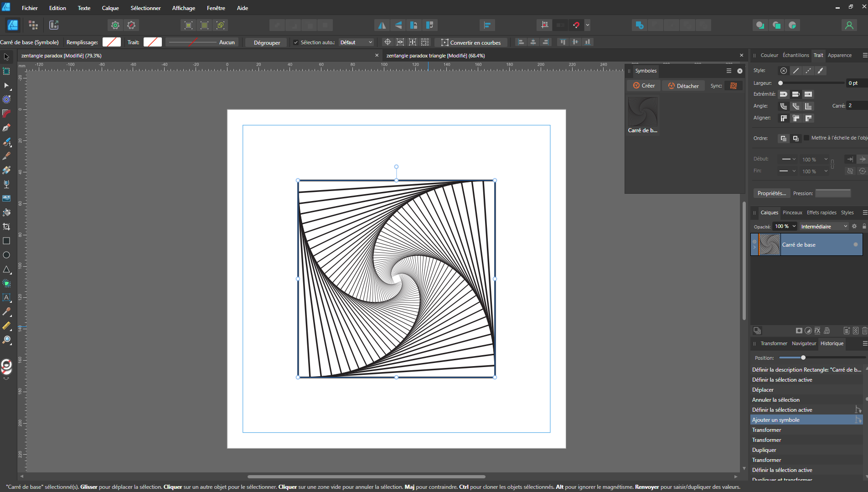Click the flip horizontal toolbar icon
Viewport: 868px width, 492px height.
pyautogui.click(x=382, y=25)
